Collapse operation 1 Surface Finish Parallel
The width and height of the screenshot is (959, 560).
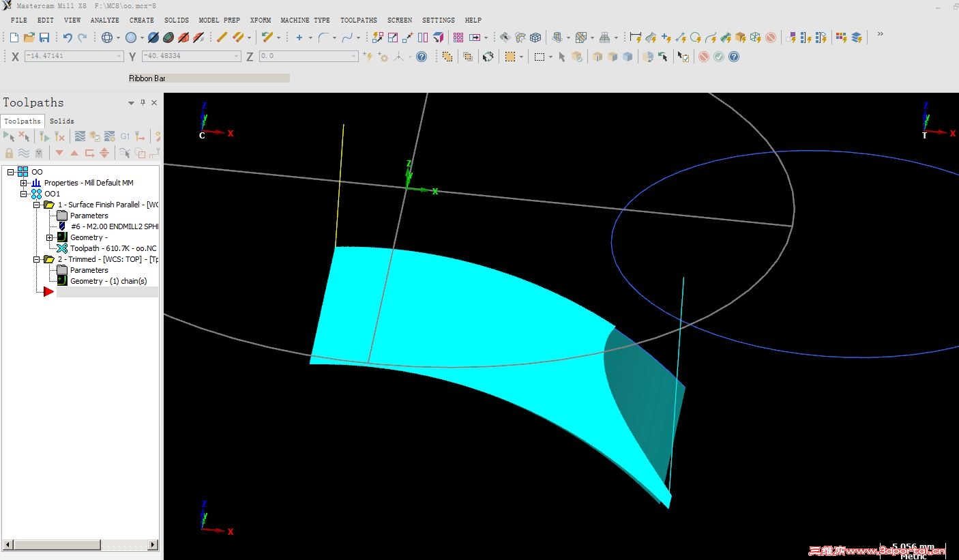[36, 205]
